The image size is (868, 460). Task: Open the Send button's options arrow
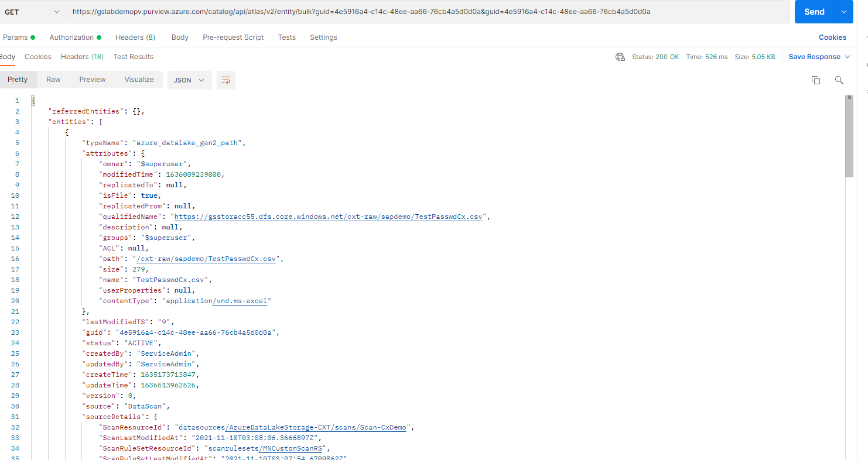click(x=844, y=12)
